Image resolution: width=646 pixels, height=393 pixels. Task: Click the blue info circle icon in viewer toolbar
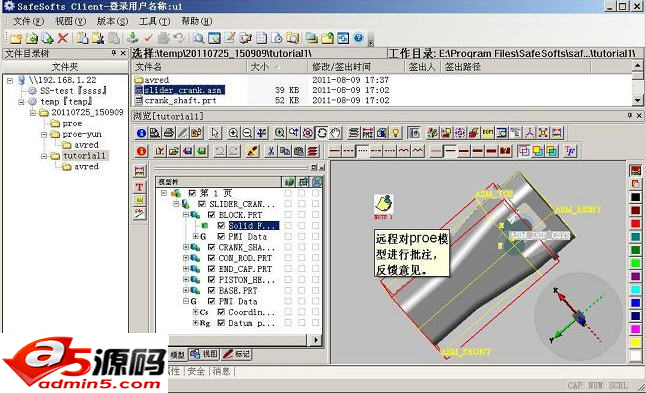(141, 133)
